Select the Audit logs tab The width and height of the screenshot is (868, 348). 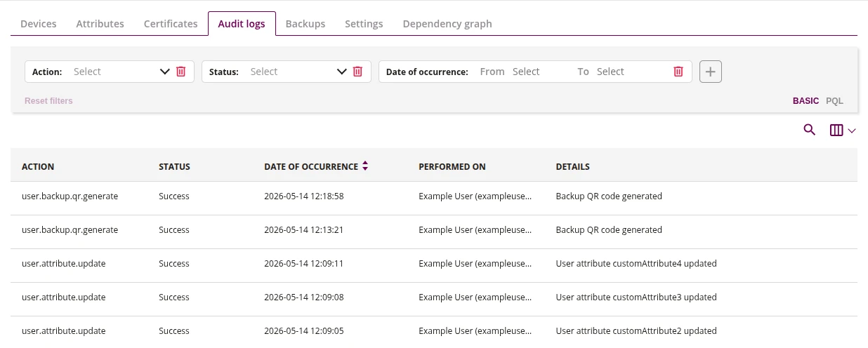(x=242, y=24)
